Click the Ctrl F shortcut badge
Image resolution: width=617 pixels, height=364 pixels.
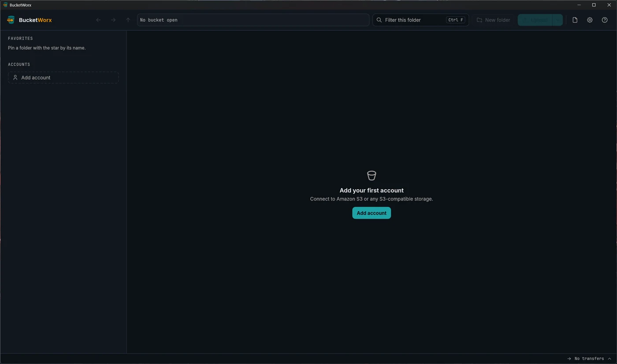[x=456, y=20]
